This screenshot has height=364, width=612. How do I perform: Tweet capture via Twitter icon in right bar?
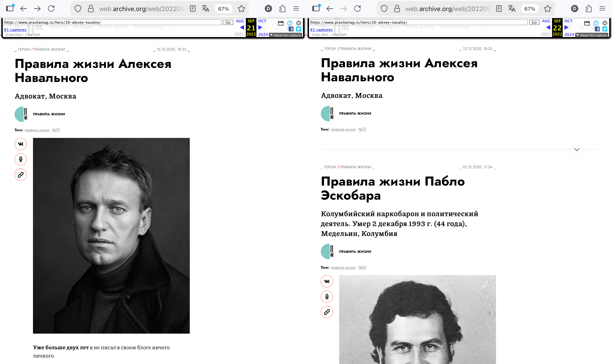point(605,29)
